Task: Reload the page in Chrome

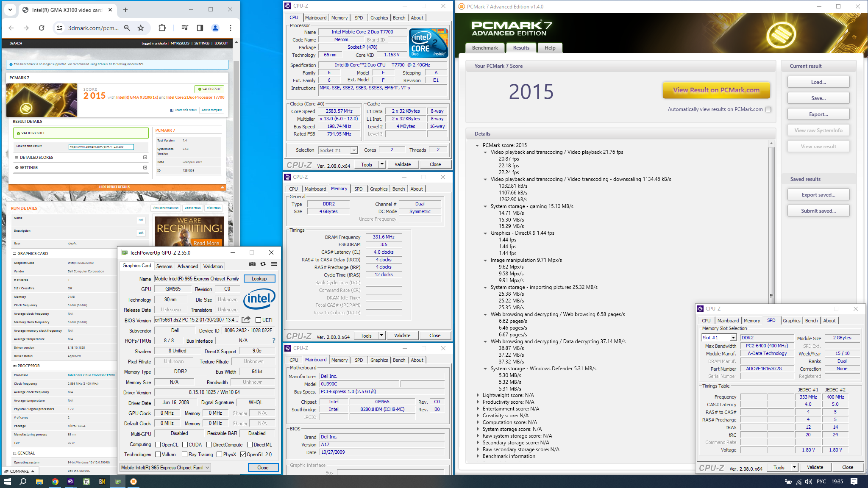Action: point(42,28)
